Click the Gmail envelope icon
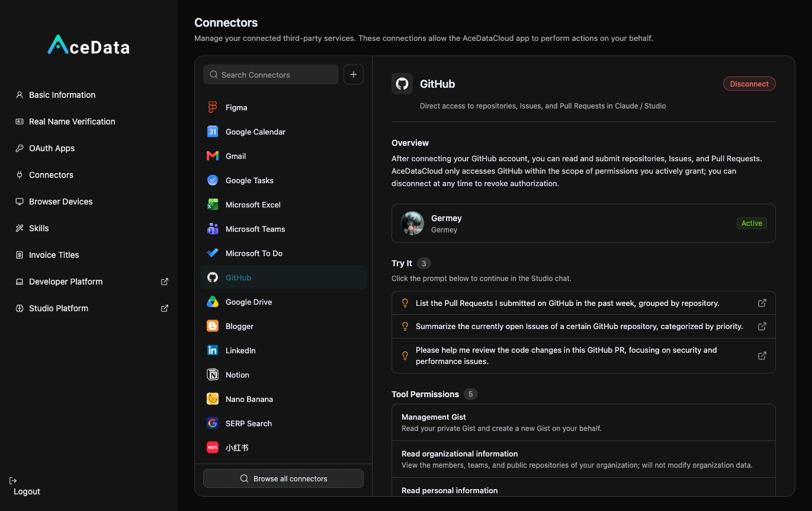The image size is (812, 511). (x=213, y=156)
